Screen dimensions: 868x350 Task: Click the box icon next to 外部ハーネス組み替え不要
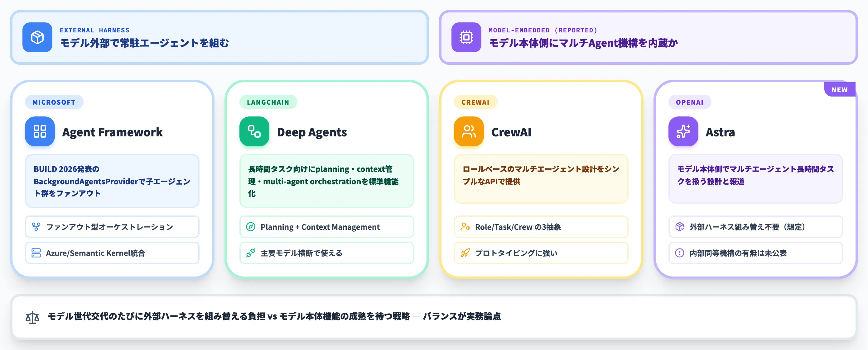[x=680, y=227]
